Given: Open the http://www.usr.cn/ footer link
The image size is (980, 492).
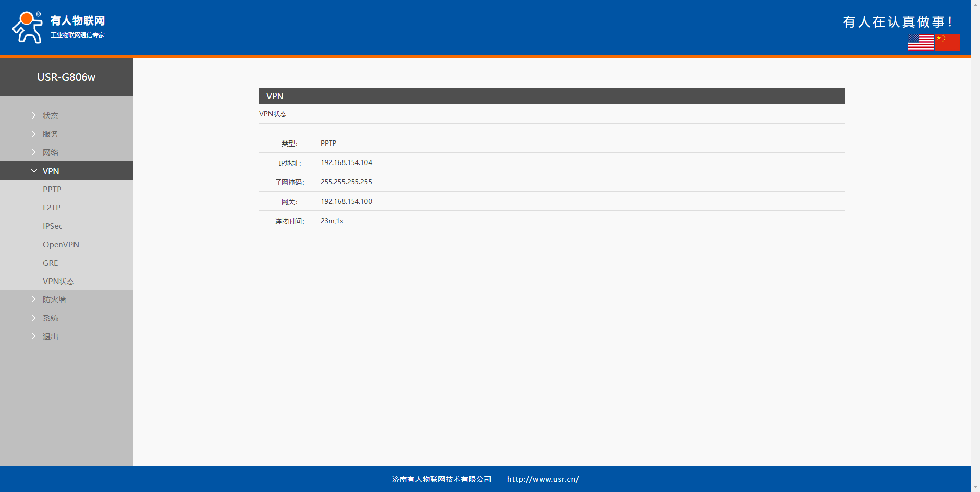Looking at the screenshot, I should tap(543, 479).
